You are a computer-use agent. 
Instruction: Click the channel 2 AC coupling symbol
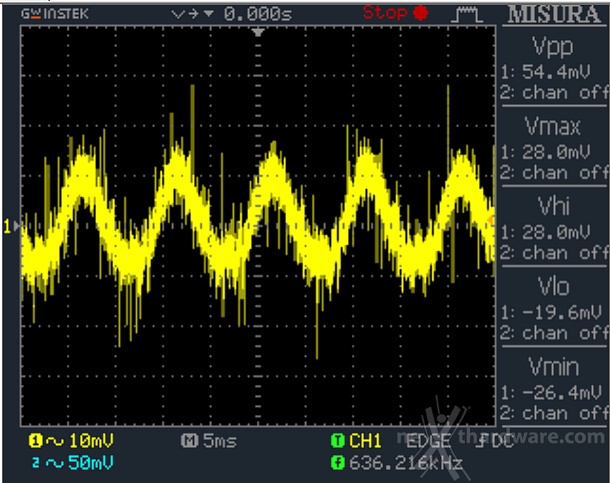[55, 463]
